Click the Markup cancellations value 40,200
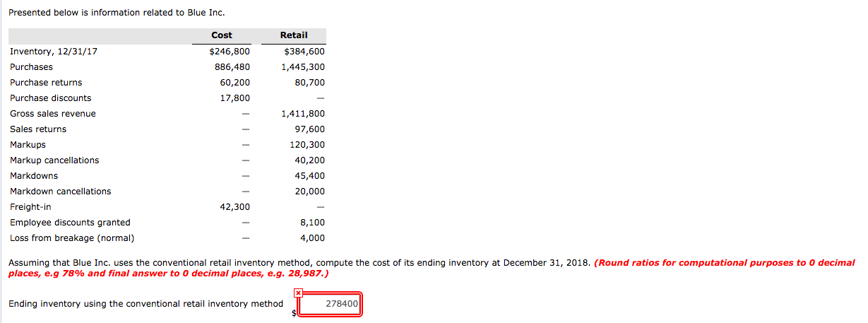868x323 pixels. click(x=310, y=160)
